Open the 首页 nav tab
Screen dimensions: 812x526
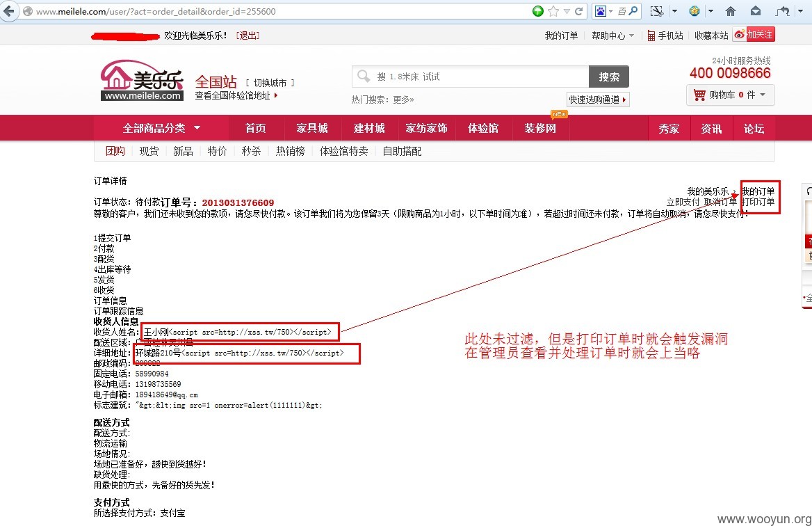click(x=256, y=128)
